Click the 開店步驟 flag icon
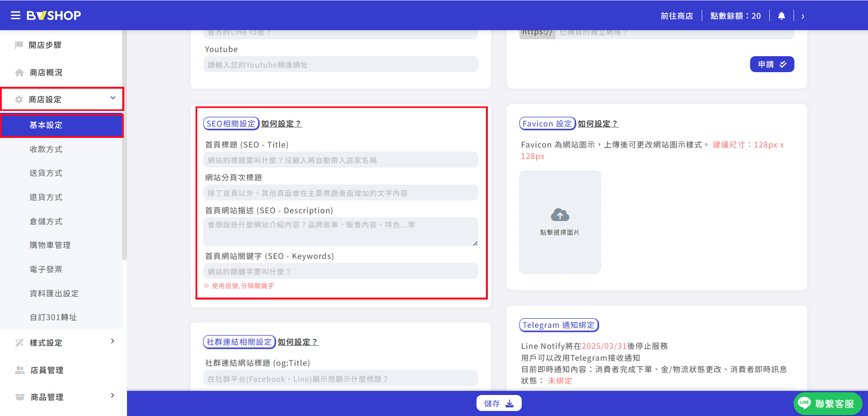The width and height of the screenshot is (868, 416). [x=19, y=45]
